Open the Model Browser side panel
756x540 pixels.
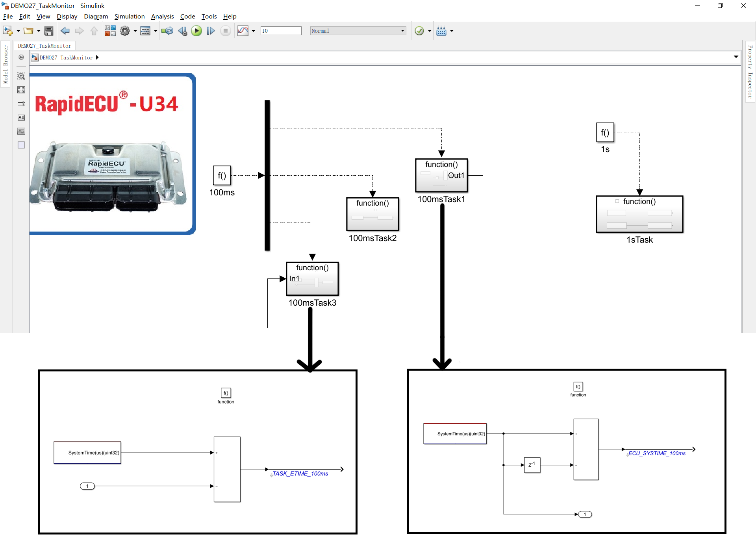6,64
